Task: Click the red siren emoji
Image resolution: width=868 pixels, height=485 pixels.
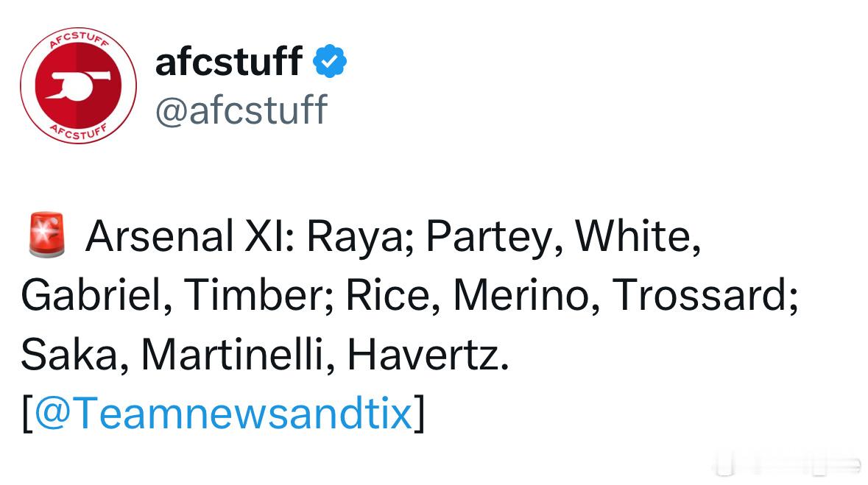Action: tap(46, 235)
